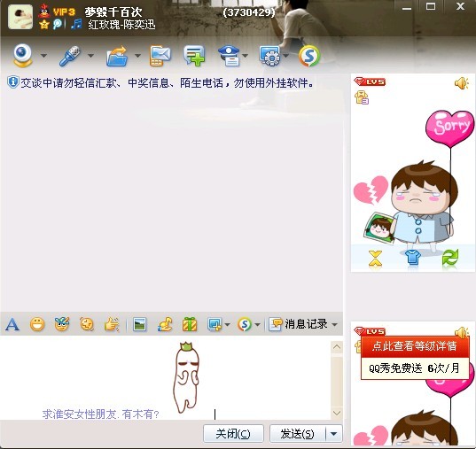Click the 关闭(C) close button
This screenshot has width=476, height=449.
pyautogui.click(x=233, y=434)
